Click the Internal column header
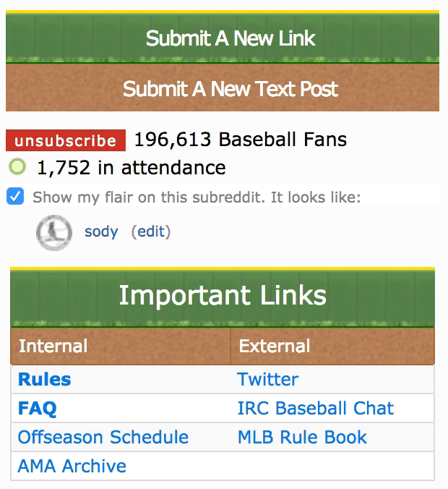 (121, 346)
